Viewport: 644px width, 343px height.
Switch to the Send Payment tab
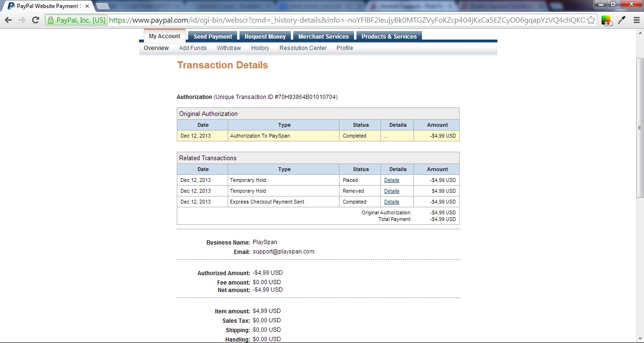point(213,37)
